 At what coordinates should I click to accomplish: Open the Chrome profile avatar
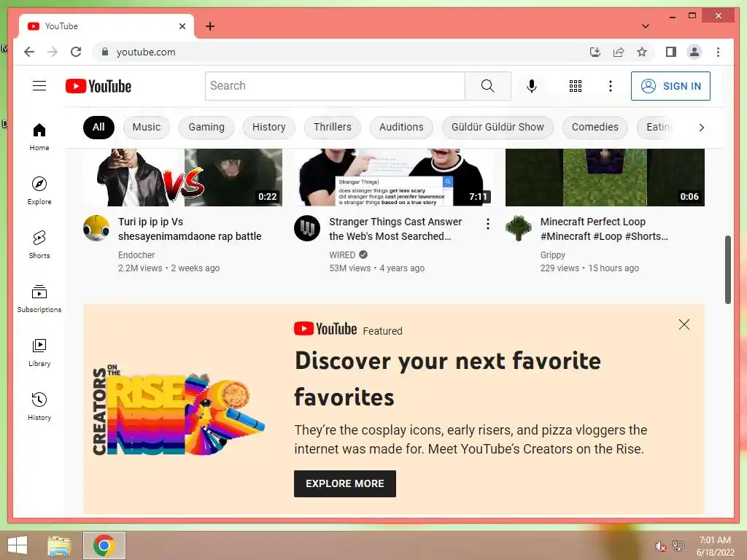[694, 52]
